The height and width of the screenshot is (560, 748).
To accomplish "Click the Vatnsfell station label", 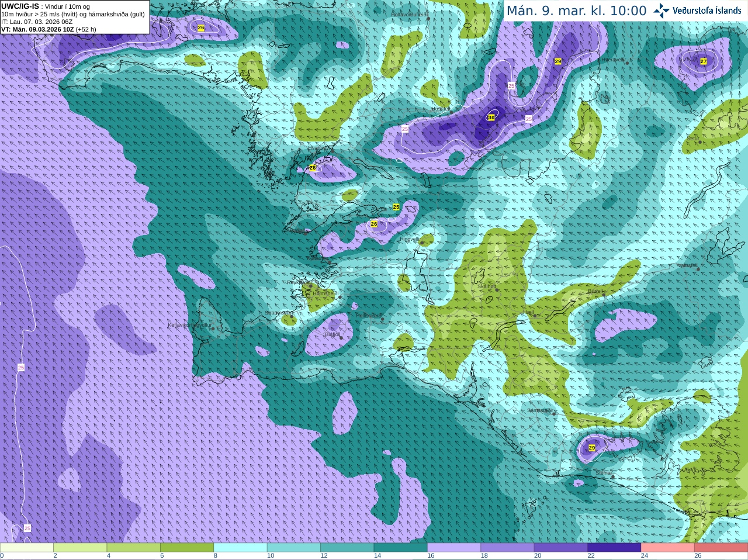I will 687,265.
